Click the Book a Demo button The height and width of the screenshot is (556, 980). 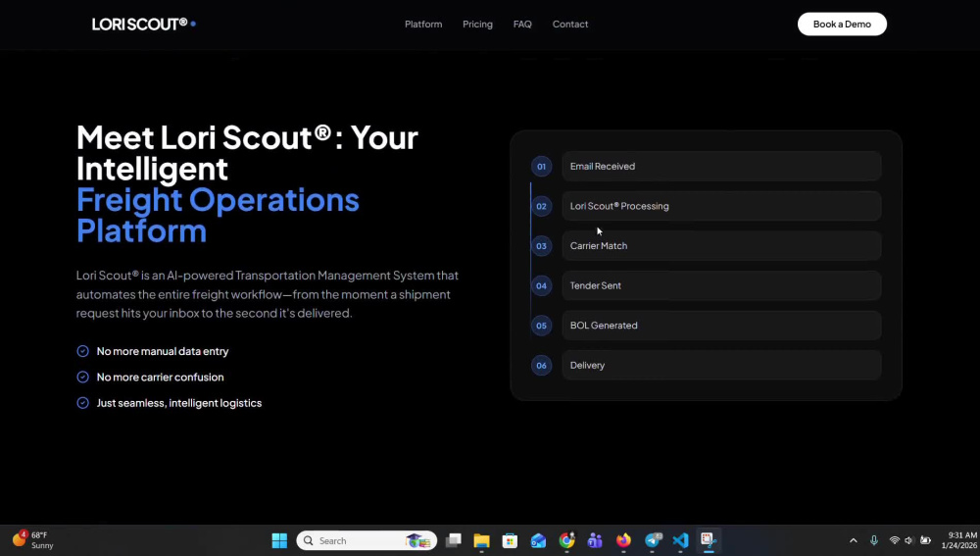click(842, 24)
